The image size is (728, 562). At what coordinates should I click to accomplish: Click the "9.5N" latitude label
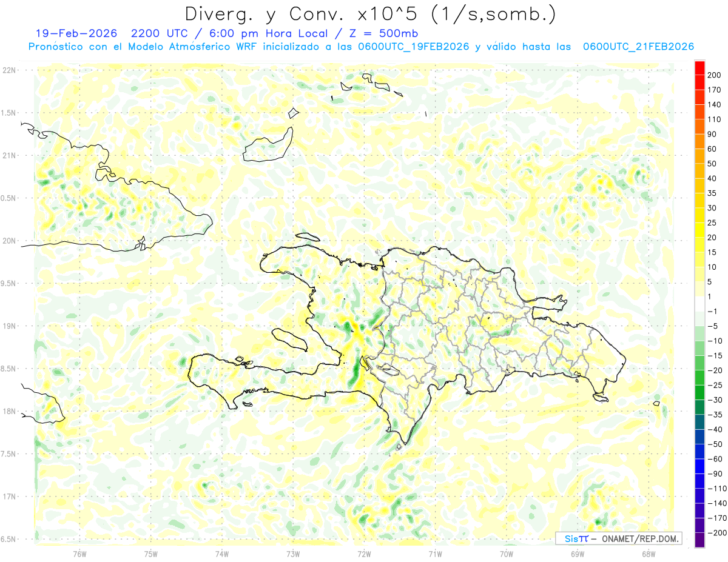point(9,283)
